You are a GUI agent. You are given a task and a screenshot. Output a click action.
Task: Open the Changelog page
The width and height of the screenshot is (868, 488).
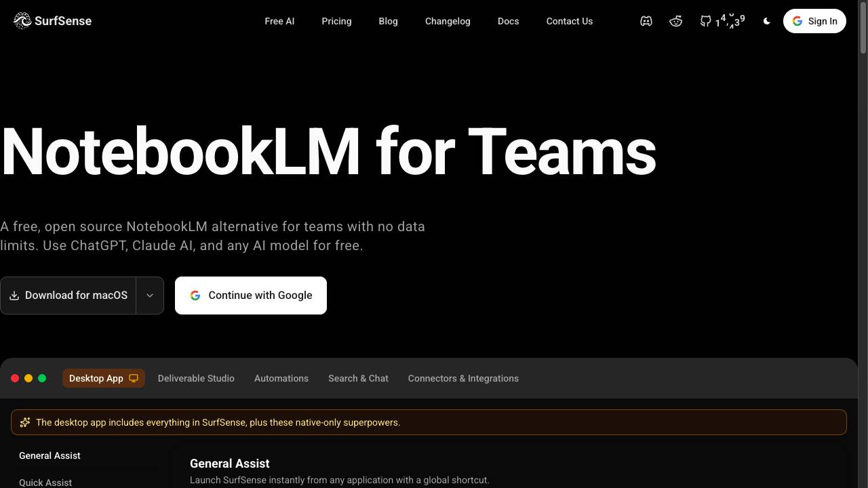point(448,21)
